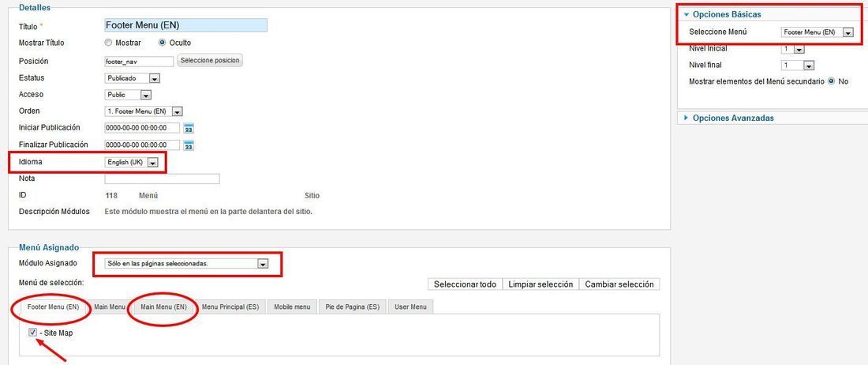The image size is (868, 365).
Task: Select the Oculto title radio button
Action: point(163,43)
